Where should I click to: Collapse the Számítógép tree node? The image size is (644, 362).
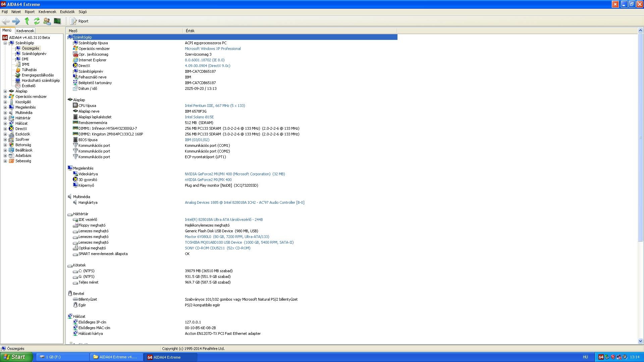pyautogui.click(x=5, y=43)
